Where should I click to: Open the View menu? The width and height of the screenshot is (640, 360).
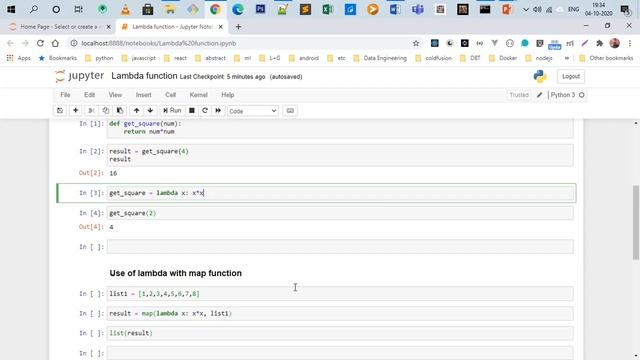click(115, 95)
